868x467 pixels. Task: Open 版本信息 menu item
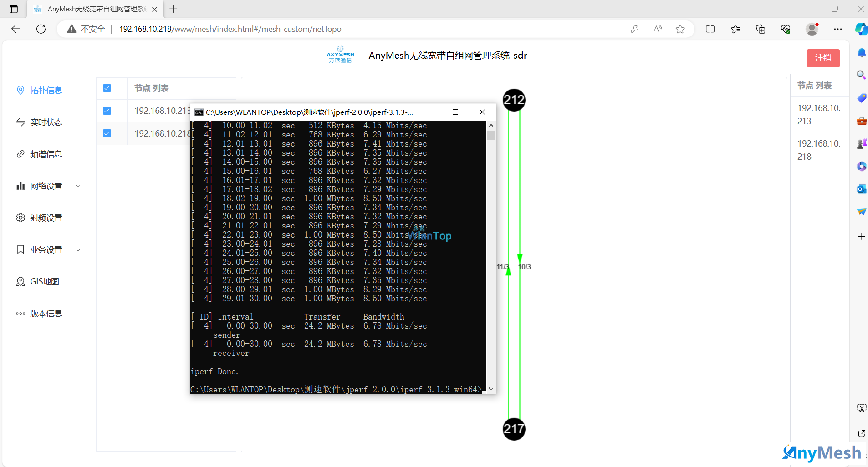[x=46, y=314]
